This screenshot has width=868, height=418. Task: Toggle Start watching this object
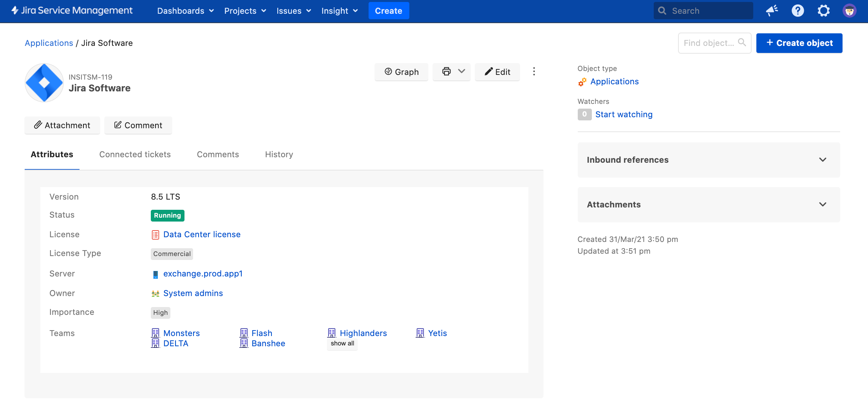point(624,114)
